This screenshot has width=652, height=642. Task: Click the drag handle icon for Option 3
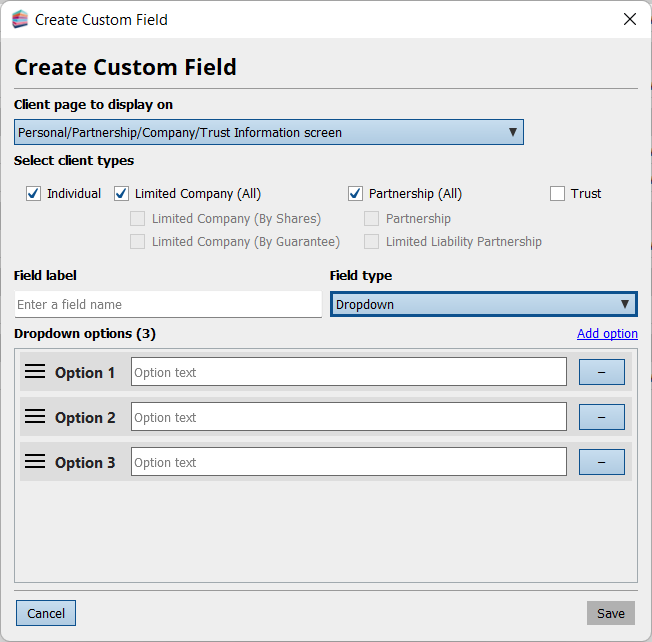[35, 462]
